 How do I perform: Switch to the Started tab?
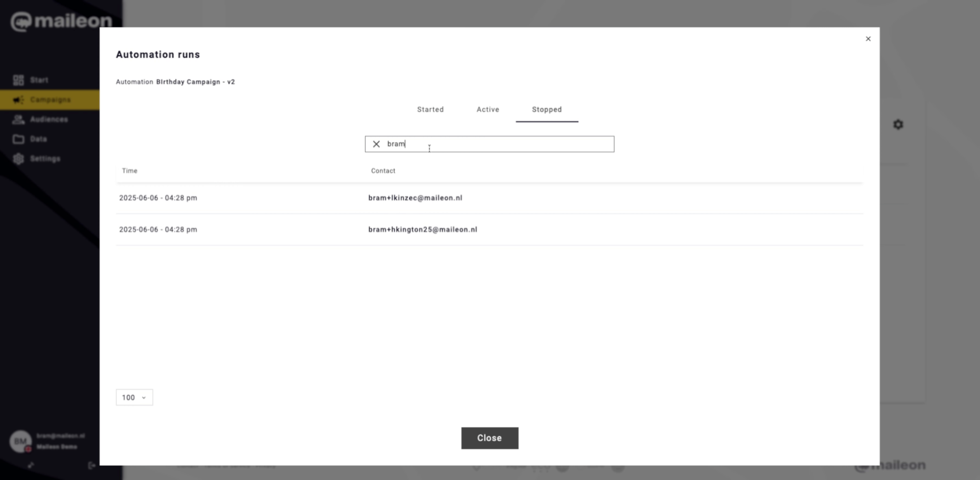coord(430,109)
